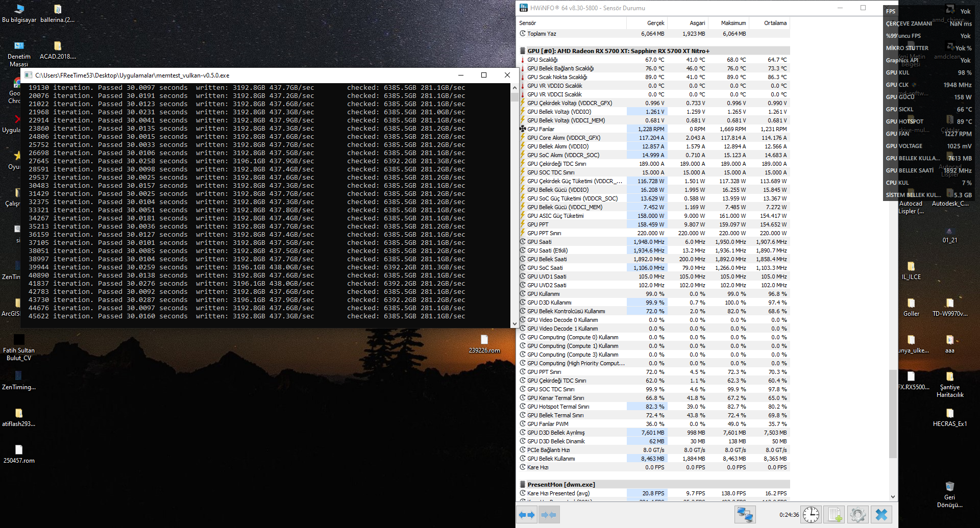980x528 pixels.
Task: Click Sensör column header
Action: (571, 23)
